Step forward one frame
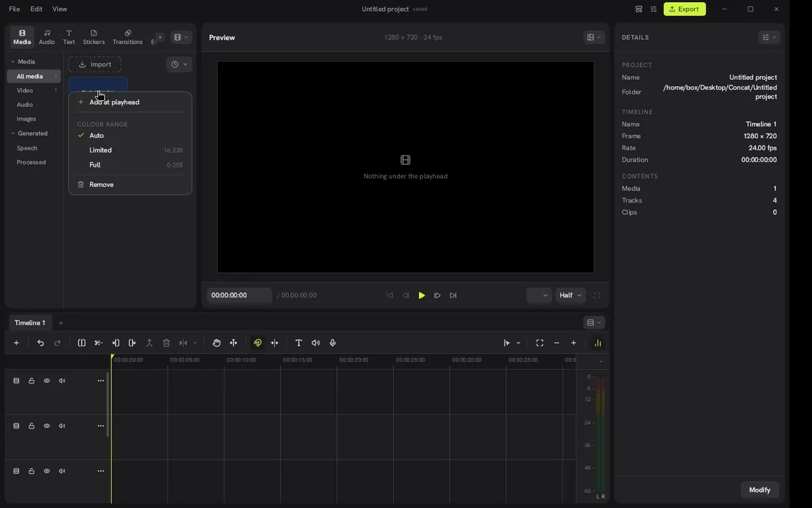812x508 pixels. point(437,295)
